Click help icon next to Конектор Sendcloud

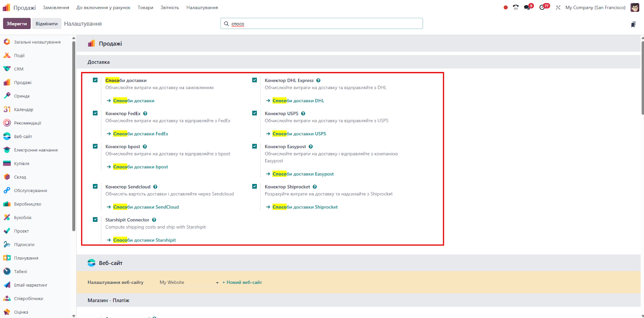click(155, 187)
